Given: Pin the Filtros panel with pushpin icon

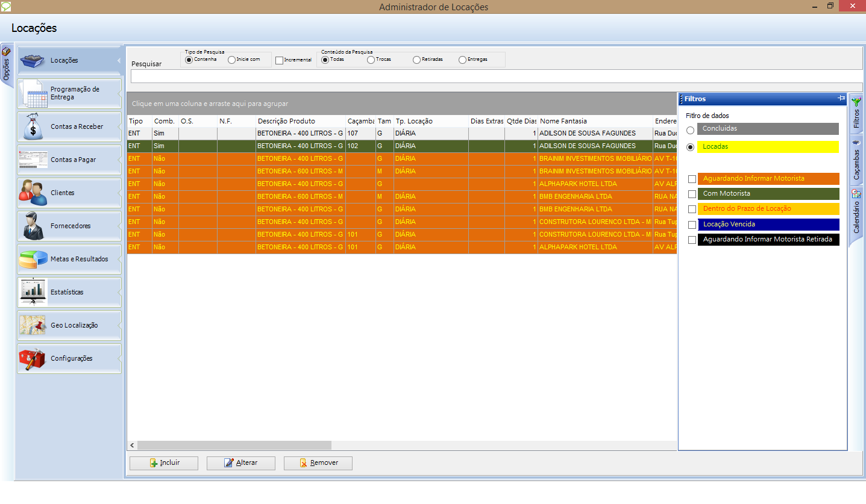Looking at the screenshot, I should point(841,98).
